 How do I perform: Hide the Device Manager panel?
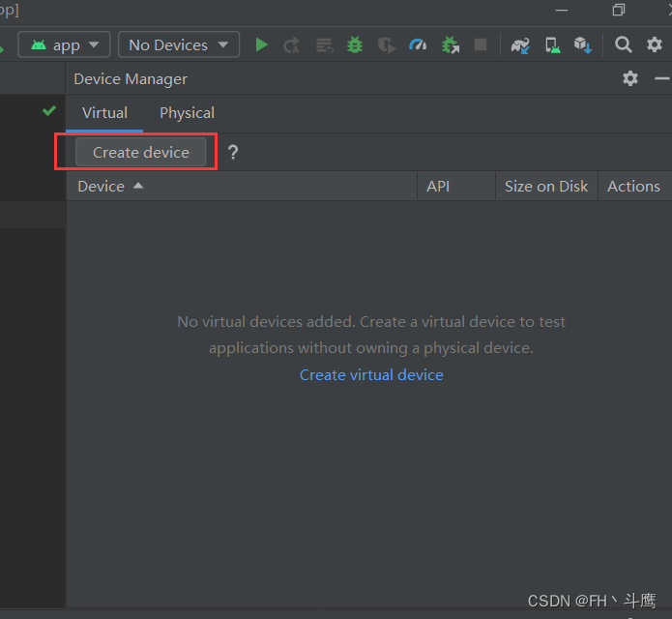tap(662, 78)
